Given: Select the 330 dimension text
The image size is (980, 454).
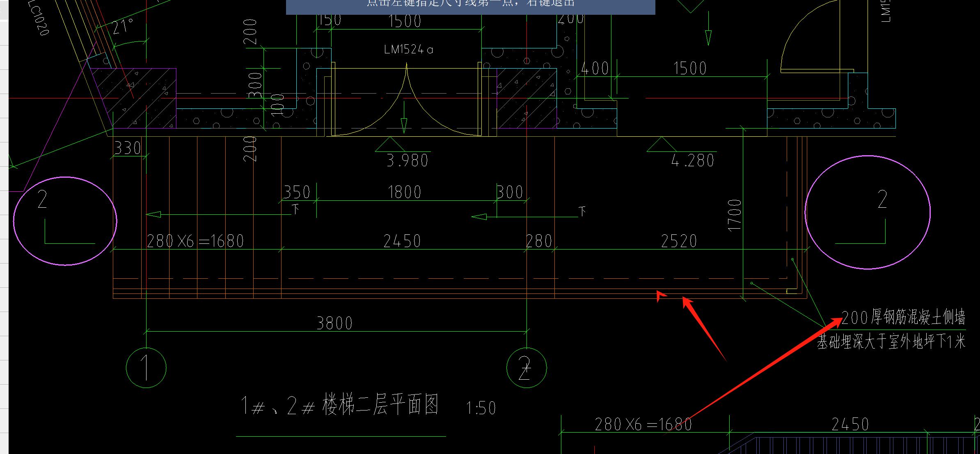Looking at the screenshot, I should pyautogui.click(x=128, y=148).
